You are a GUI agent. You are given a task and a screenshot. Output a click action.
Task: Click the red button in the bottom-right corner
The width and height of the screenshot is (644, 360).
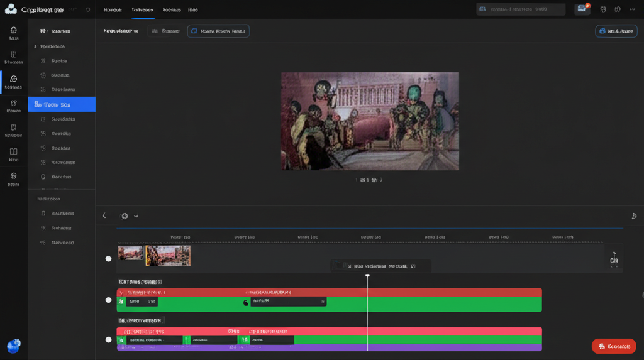pos(613,346)
